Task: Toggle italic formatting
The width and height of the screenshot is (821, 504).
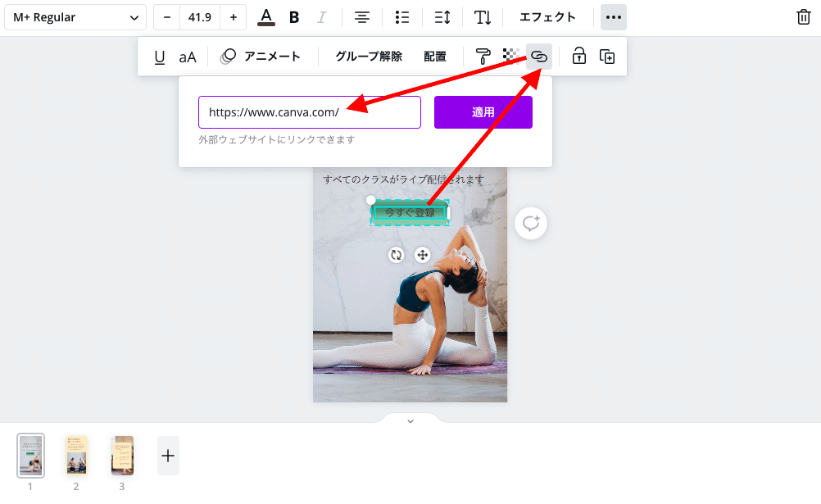Action: [x=321, y=17]
